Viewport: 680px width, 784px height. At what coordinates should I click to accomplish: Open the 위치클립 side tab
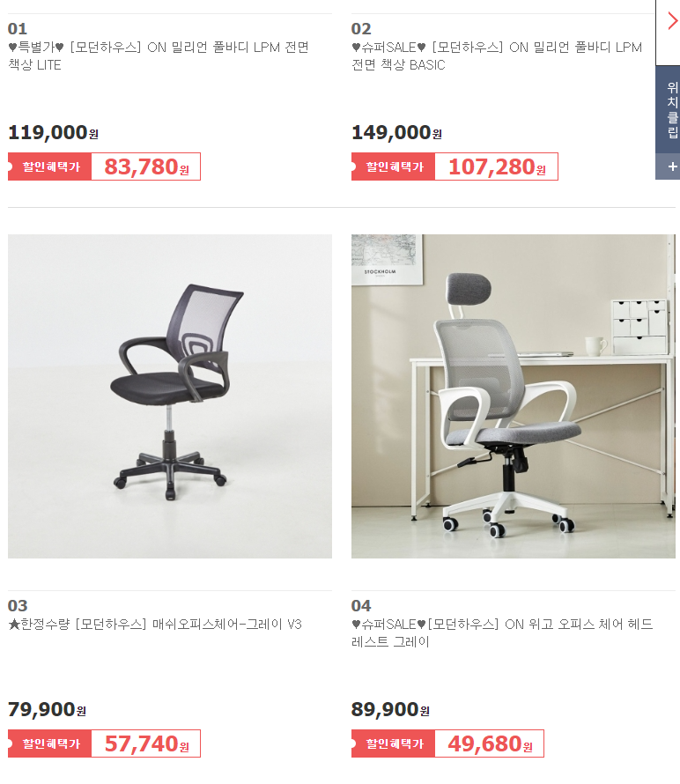click(672, 109)
